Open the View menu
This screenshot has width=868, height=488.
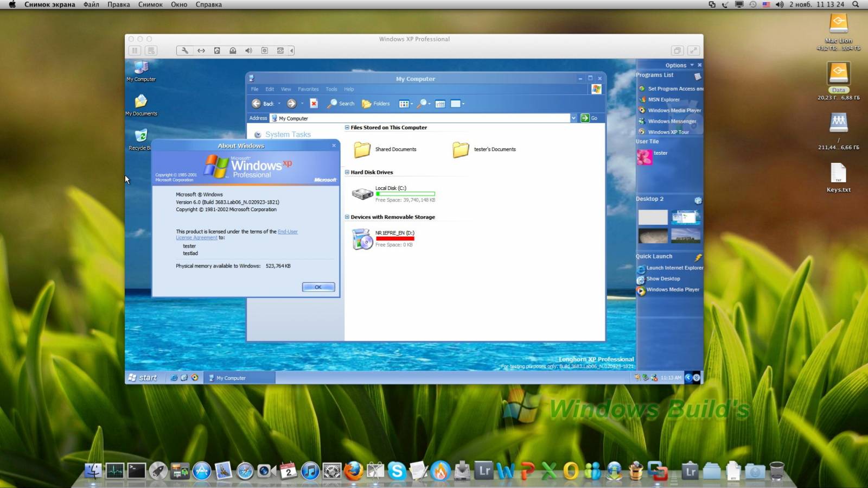click(286, 89)
